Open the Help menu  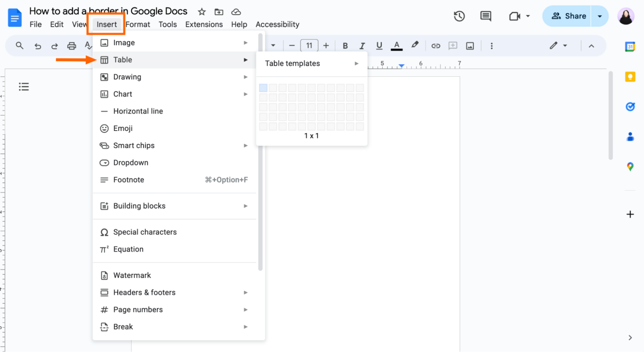pos(239,24)
